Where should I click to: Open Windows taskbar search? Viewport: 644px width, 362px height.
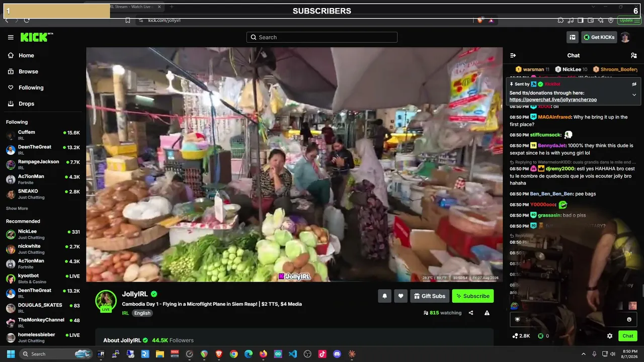(57, 354)
